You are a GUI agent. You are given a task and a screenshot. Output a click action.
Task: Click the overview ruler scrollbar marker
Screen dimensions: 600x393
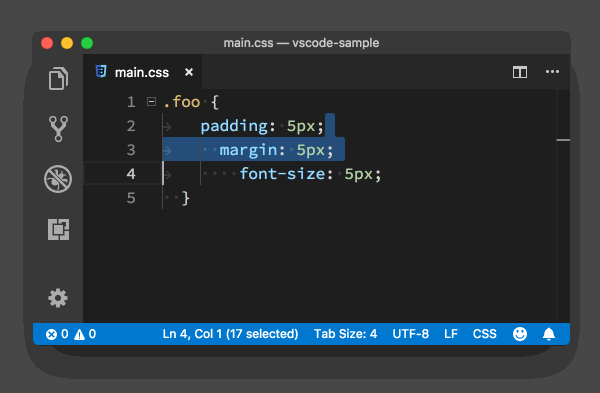pyautogui.click(x=563, y=140)
